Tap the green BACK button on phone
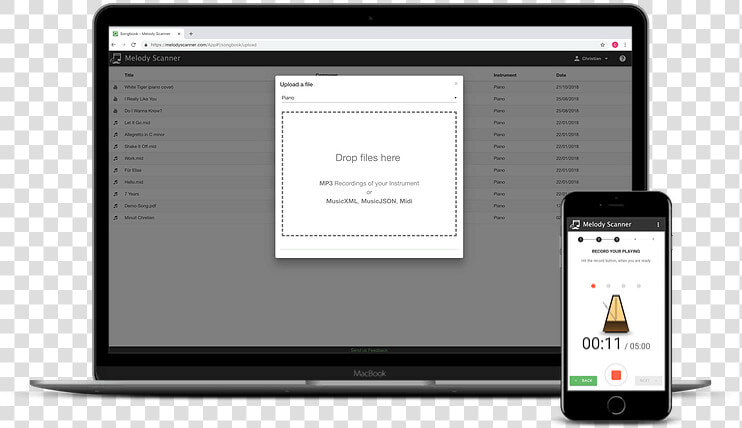The height and width of the screenshot is (428, 742). [x=583, y=381]
